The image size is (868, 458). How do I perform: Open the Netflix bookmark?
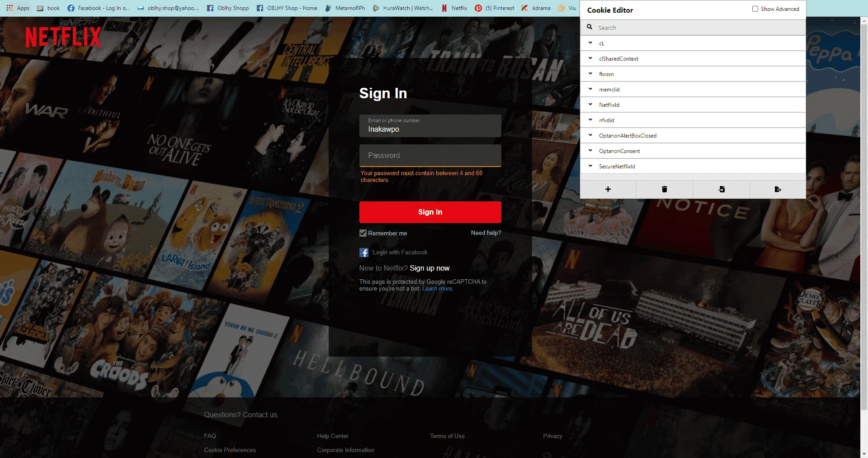click(x=454, y=8)
